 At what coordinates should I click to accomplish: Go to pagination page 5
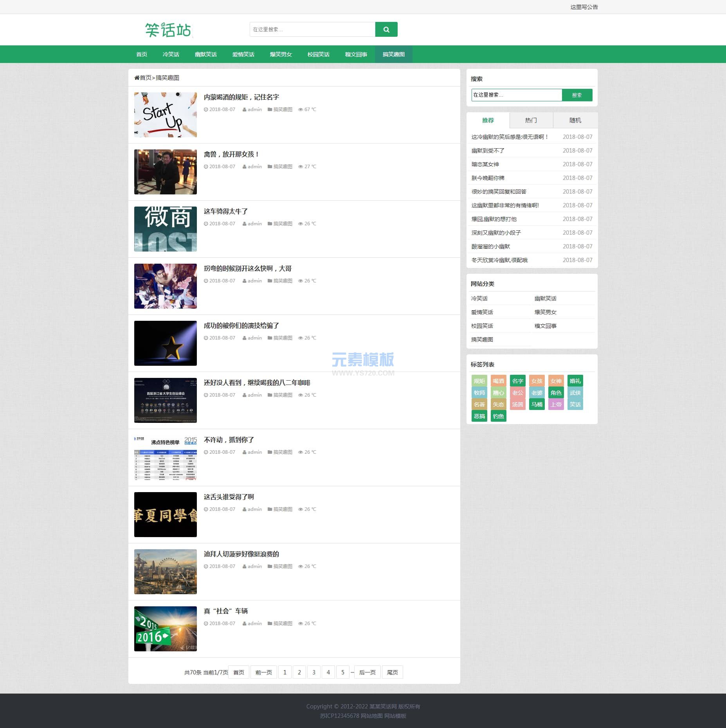tap(343, 672)
